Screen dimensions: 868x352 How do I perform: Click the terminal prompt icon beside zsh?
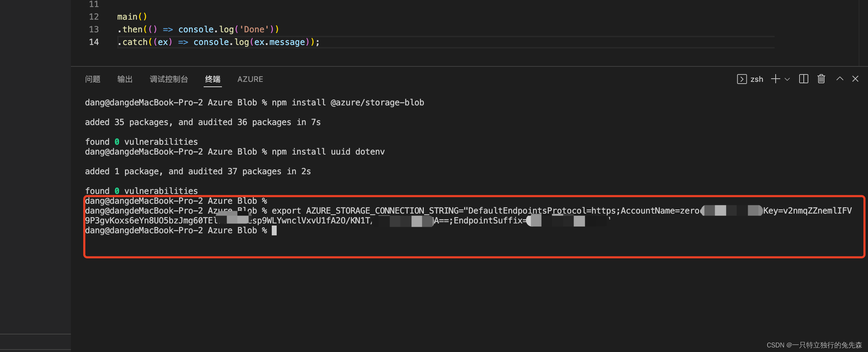click(x=741, y=79)
